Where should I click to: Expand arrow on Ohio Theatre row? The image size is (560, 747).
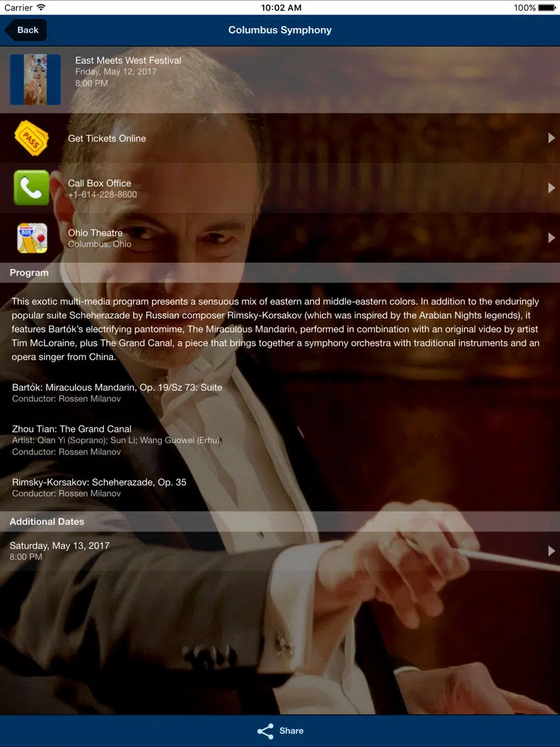pos(551,237)
